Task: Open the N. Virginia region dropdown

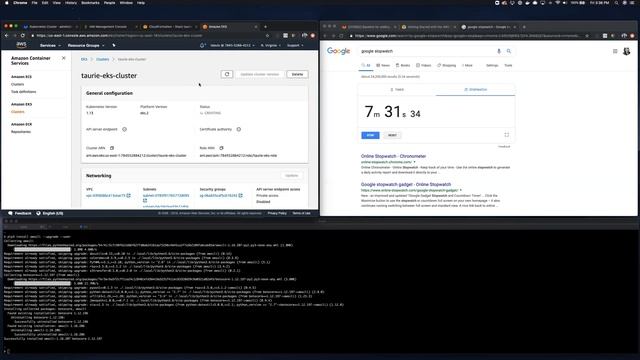Action: pyautogui.click(x=270, y=45)
